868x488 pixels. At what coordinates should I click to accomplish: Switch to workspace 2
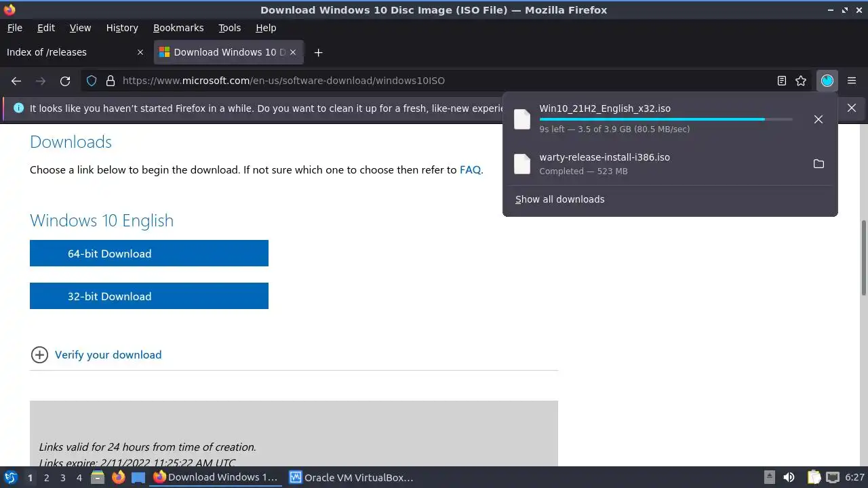pos(46,477)
